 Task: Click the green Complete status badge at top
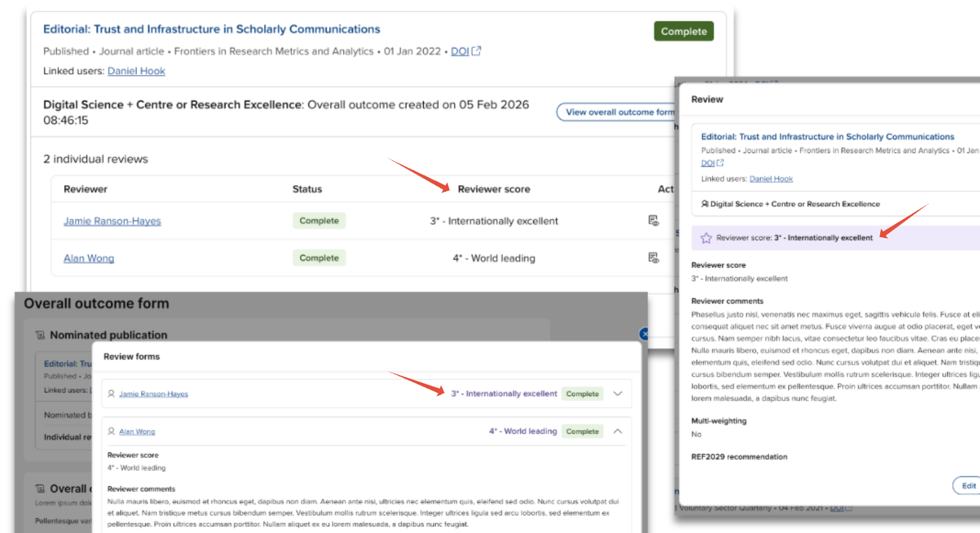click(x=683, y=31)
